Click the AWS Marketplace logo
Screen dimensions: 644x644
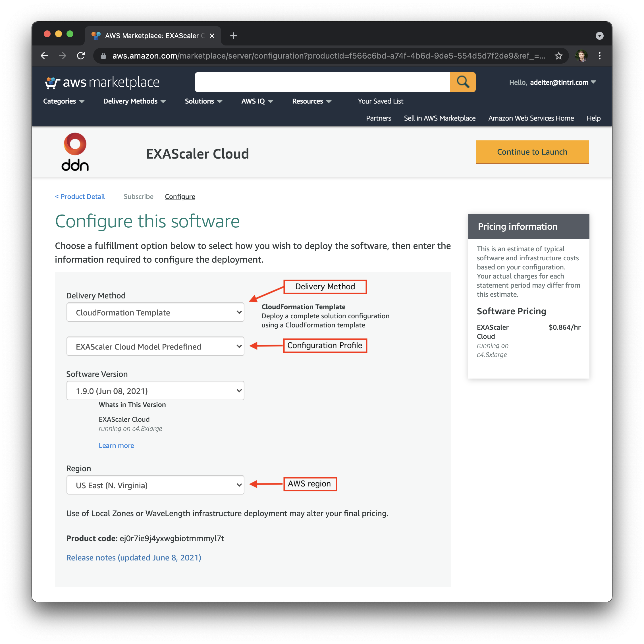[102, 82]
